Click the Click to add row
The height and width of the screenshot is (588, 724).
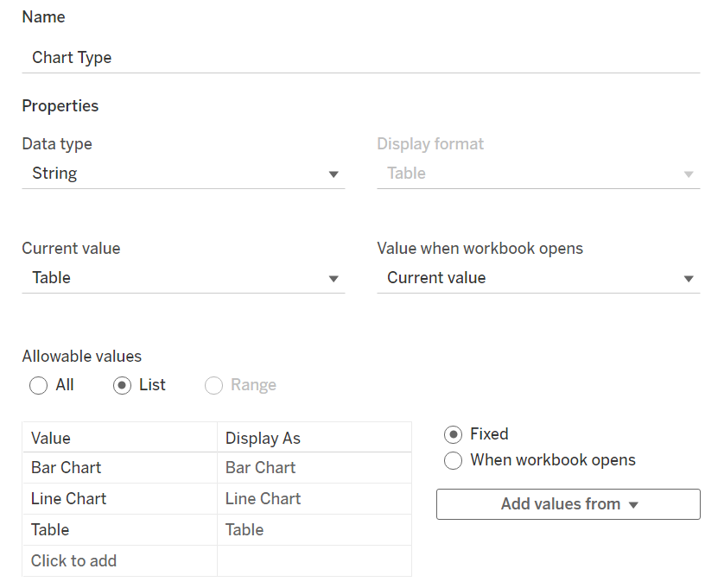coord(119,561)
